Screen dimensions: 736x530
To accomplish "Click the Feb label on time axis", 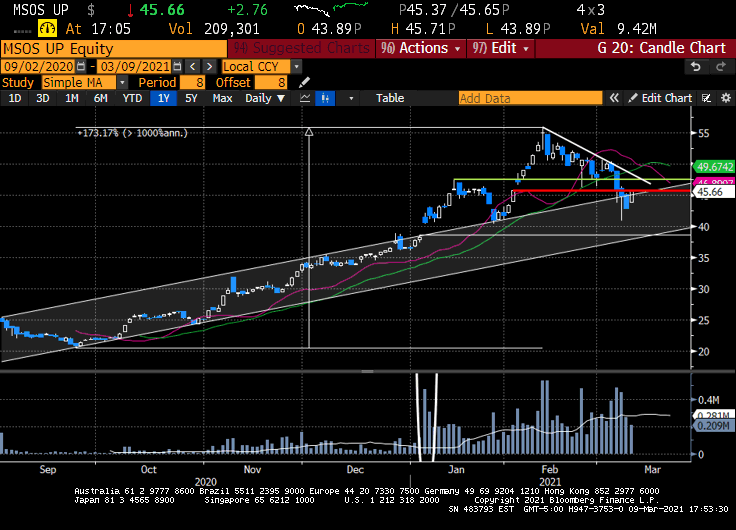I will (550, 469).
